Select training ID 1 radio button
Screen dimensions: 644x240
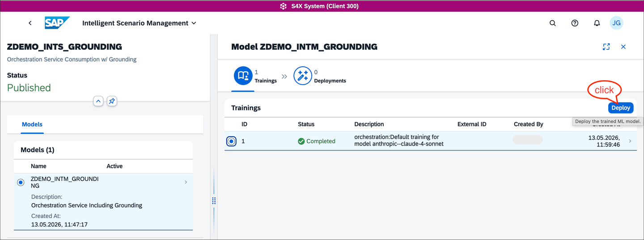[x=231, y=141]
